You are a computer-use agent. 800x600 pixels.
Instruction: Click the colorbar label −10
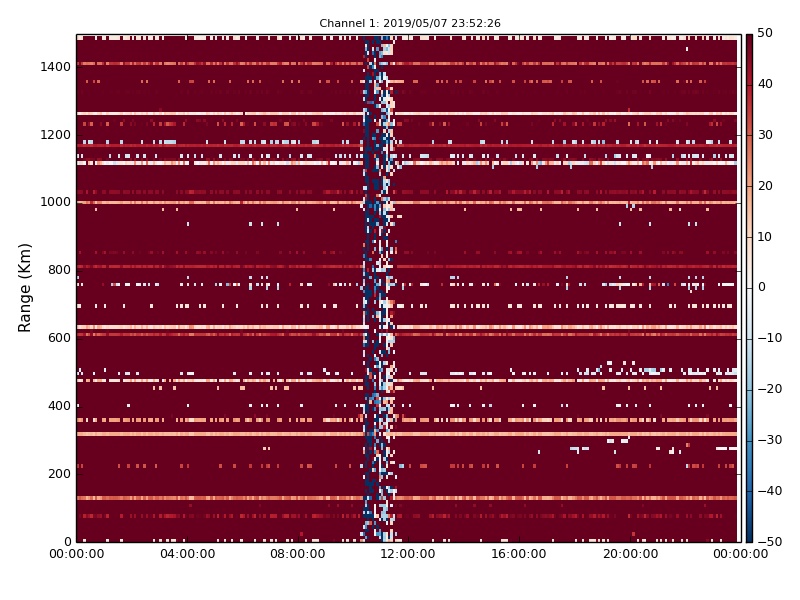point(769,338)
